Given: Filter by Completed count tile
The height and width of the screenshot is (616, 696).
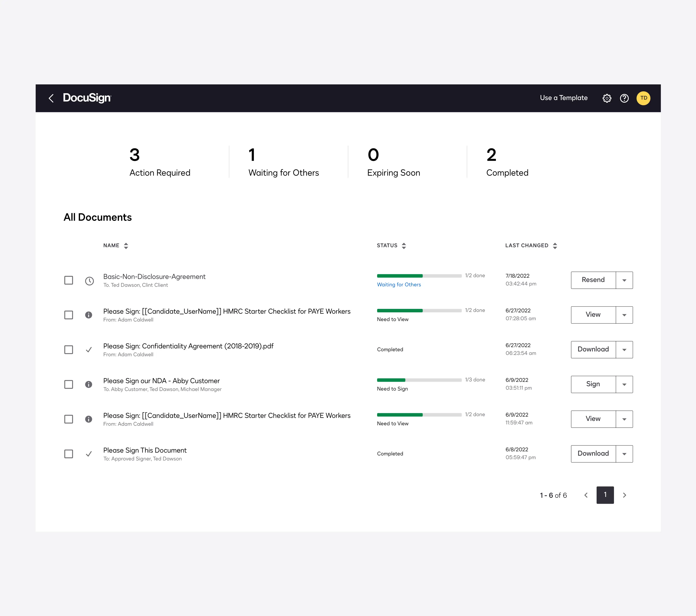Looking at the screenshot, I should coord(507,162).
